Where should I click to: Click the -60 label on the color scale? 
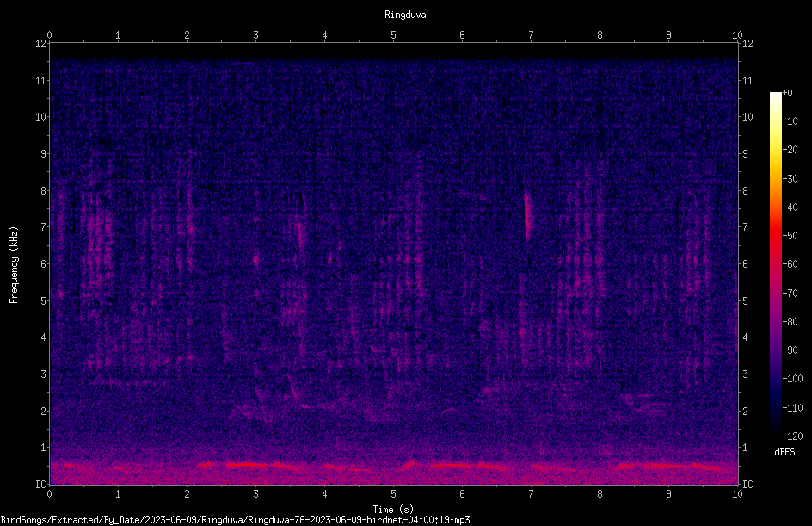click(x=790, y=264)
